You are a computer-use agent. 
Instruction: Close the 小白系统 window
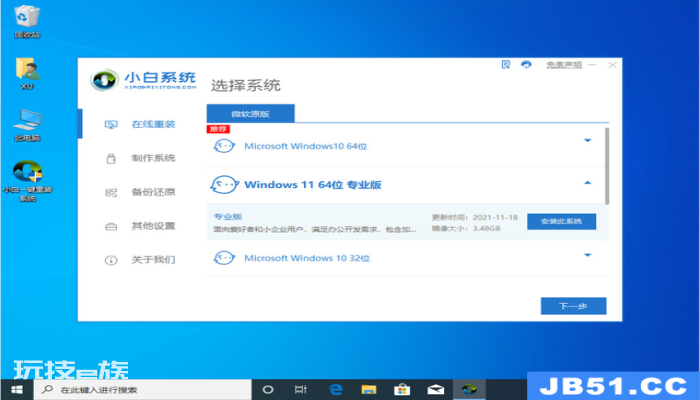click(x=612, y=65)
